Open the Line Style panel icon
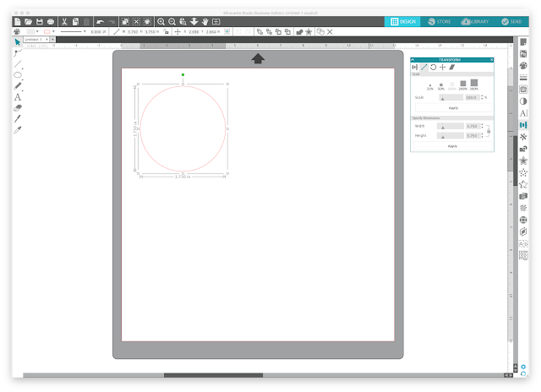 coord(523,77)
